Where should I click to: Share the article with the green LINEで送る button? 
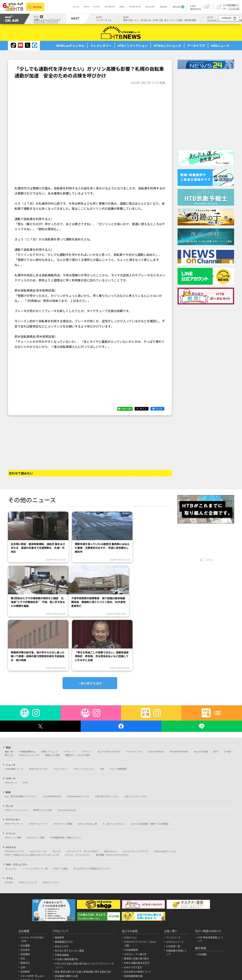125,409
